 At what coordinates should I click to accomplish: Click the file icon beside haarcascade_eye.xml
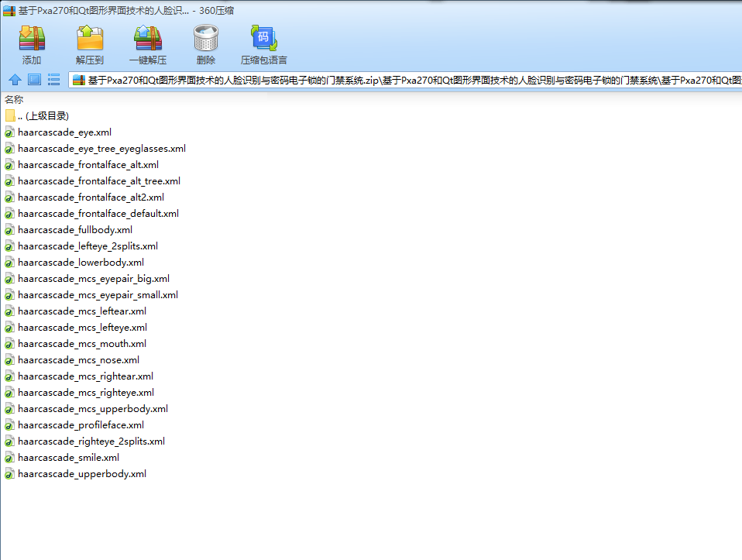tap(9, 132)
